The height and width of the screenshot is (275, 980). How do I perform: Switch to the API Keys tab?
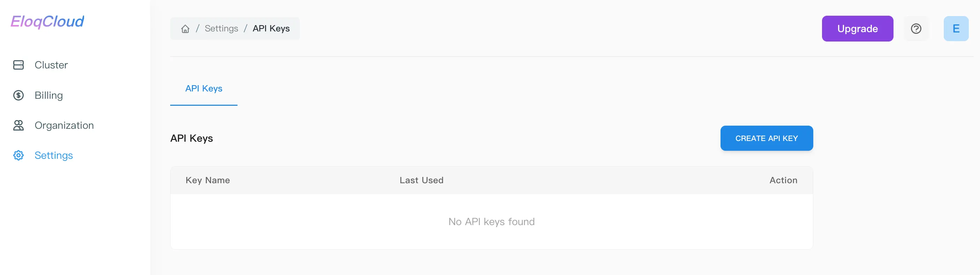(x=204, y=88)
